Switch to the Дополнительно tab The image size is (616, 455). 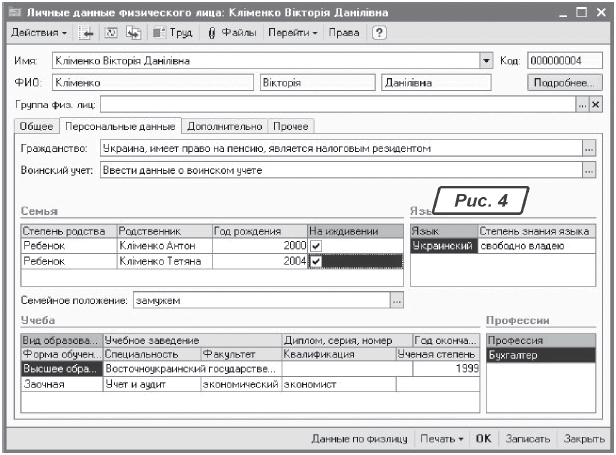(x=224, y=126)
